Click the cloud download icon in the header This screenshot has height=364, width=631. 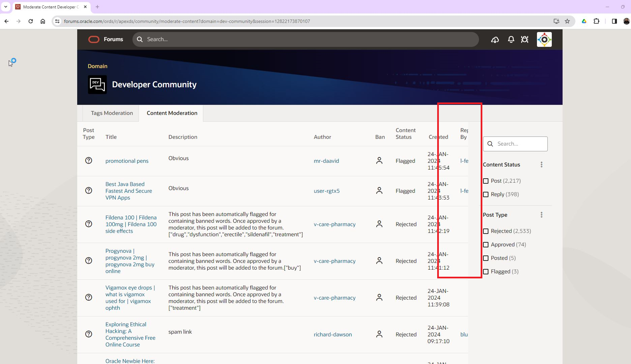tap(495, 39)
